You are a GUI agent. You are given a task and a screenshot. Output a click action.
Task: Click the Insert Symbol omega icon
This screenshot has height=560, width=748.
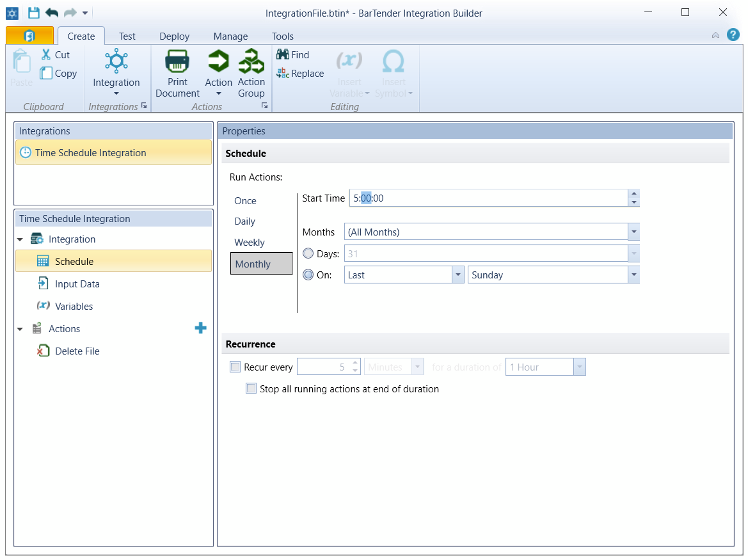[x=394, y=61]
